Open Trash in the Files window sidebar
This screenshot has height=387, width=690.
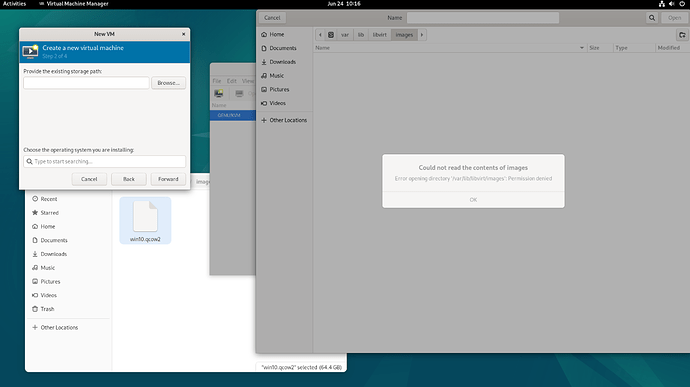67,309
